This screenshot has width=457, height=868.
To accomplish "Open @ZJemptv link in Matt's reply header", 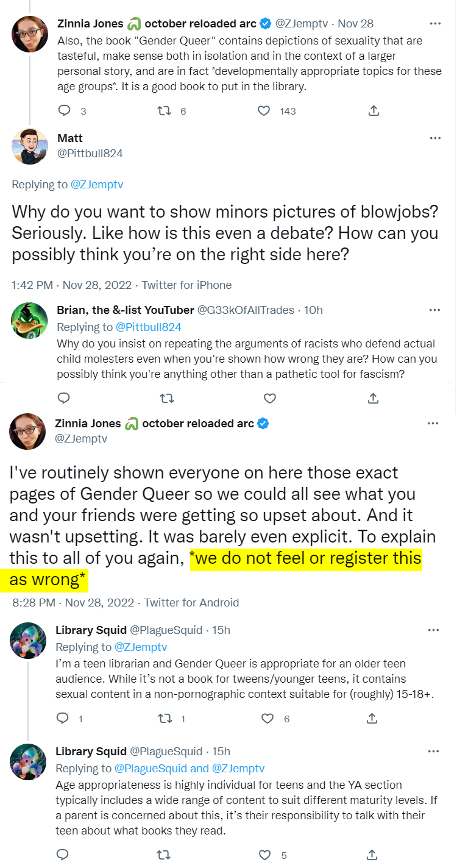I will (x=97, y=185).
